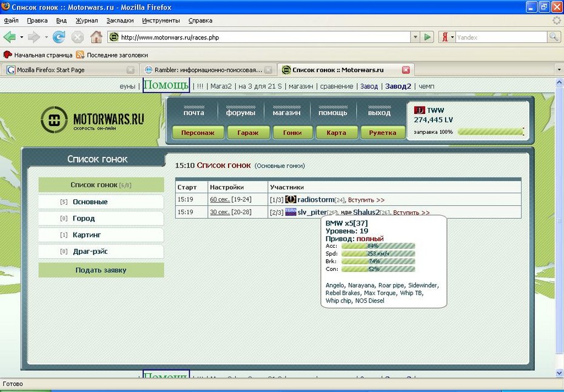Close the Rambler tab
Image resolution: width=564 pixels, height=392 pixels.
click(268, 70)
